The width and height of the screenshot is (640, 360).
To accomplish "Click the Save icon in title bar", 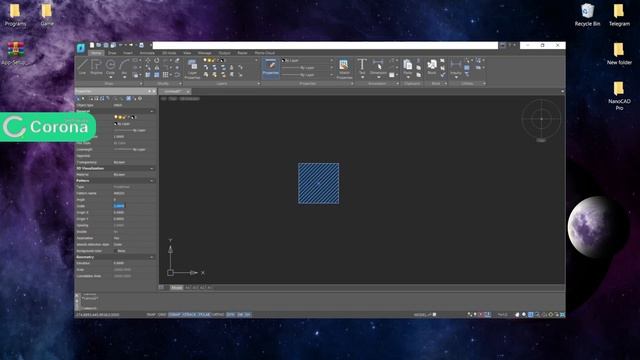I will coord(106,45).
